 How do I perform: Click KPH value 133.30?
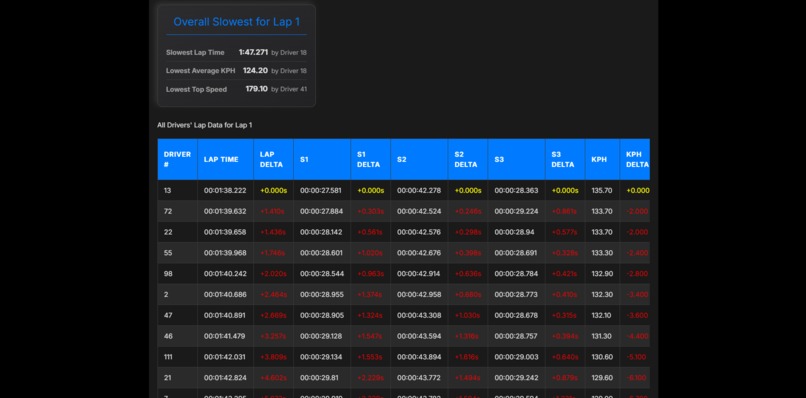coord(602,253)
